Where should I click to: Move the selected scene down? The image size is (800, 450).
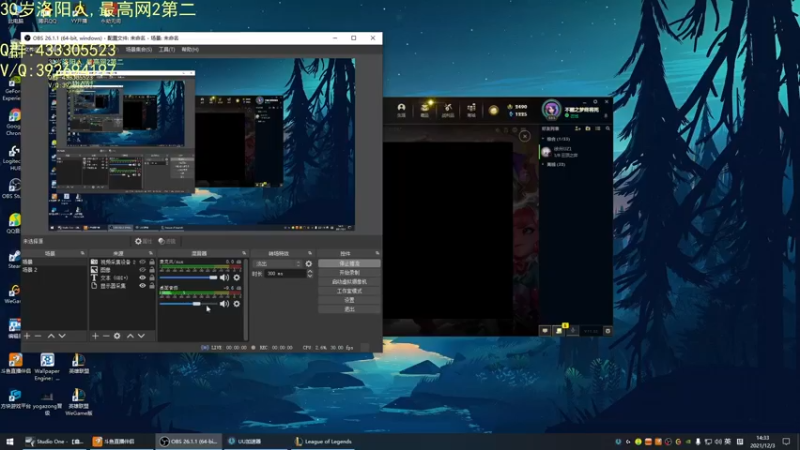click(62, 336)
